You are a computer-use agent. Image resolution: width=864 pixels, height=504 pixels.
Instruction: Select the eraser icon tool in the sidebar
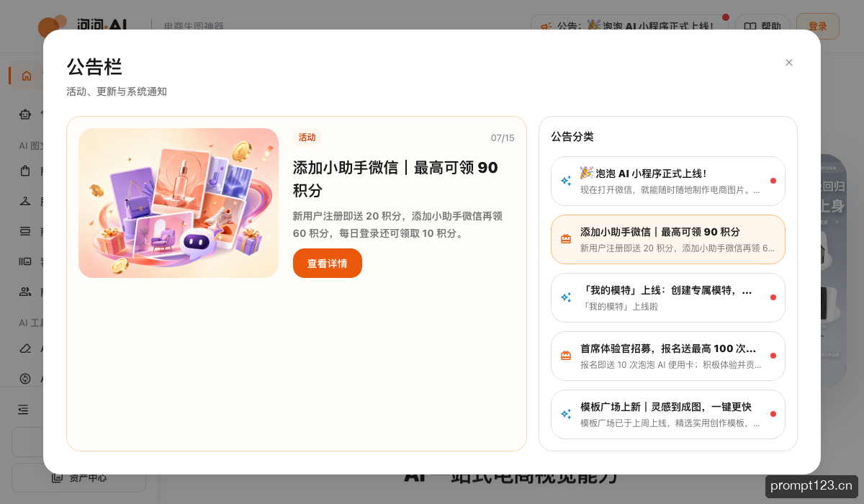click(25, 348)
